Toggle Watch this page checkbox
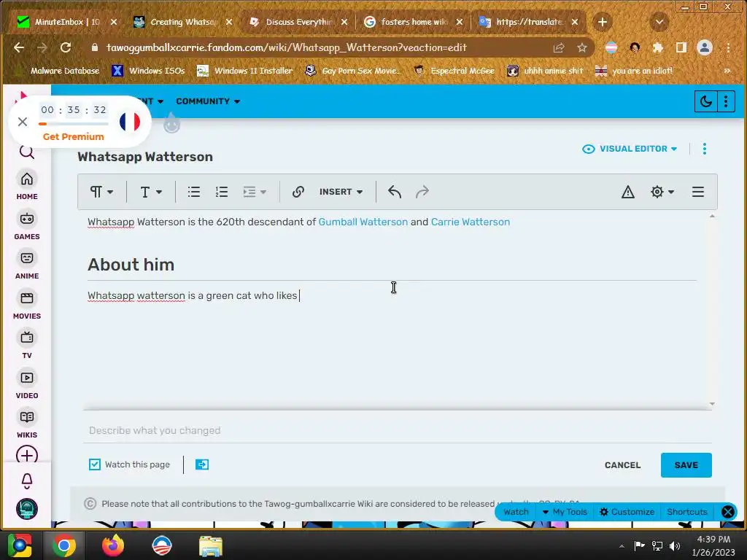Screen dimensions: 747x560 [x=95, y=464]
